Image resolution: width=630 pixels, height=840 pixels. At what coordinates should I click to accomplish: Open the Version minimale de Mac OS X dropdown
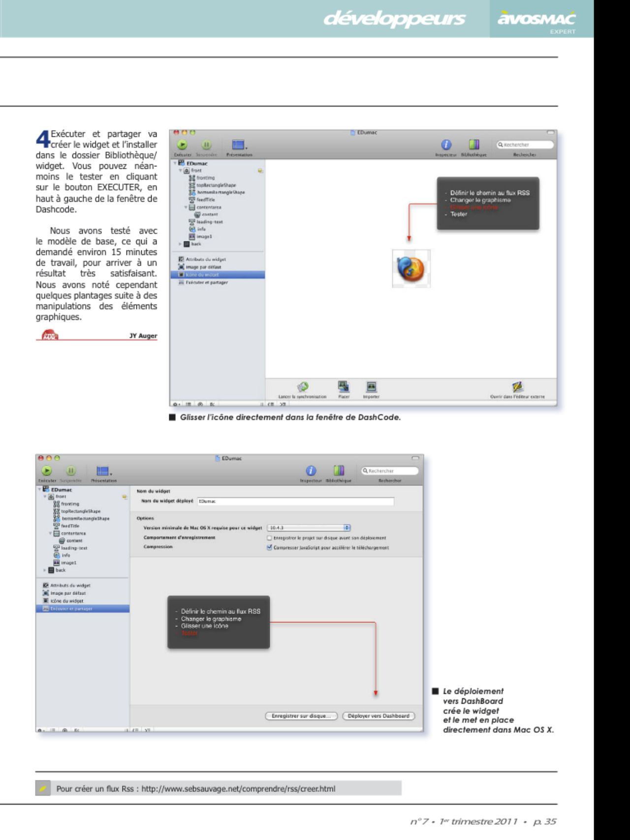[309, 528]
